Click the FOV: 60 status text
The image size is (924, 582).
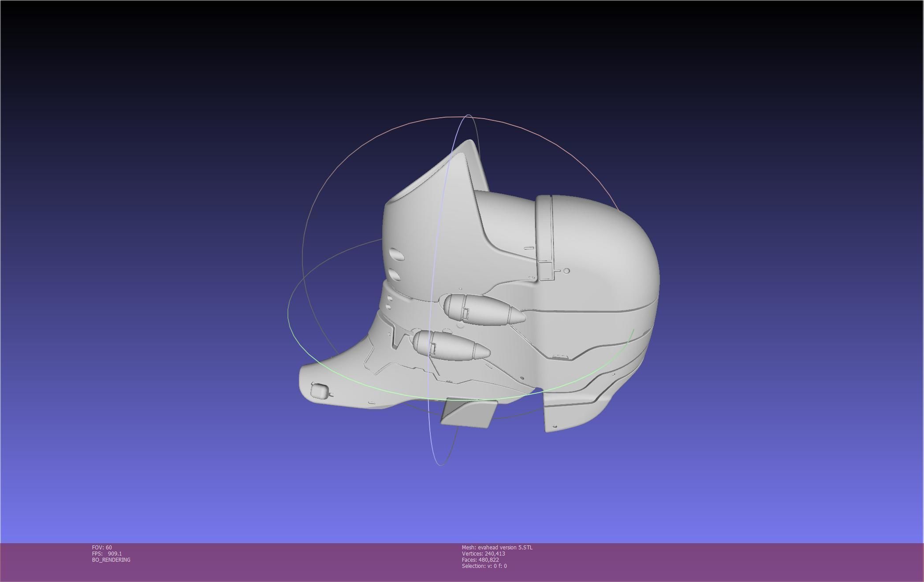click(102, 547)
